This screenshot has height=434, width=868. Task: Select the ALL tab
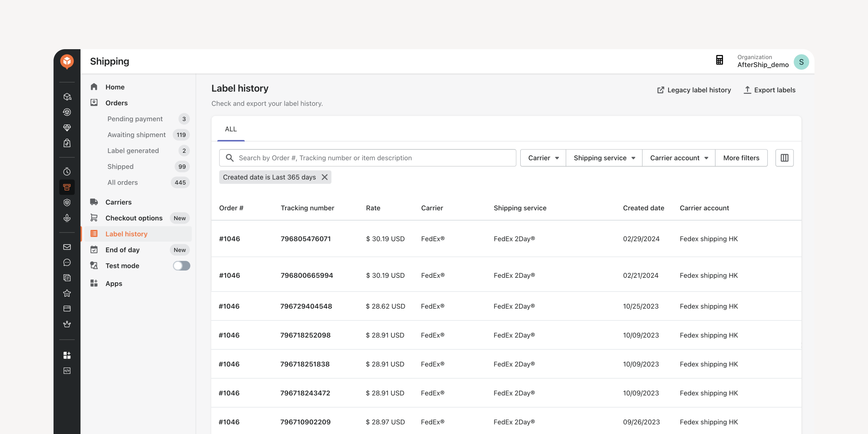click(x=231, y=129)
